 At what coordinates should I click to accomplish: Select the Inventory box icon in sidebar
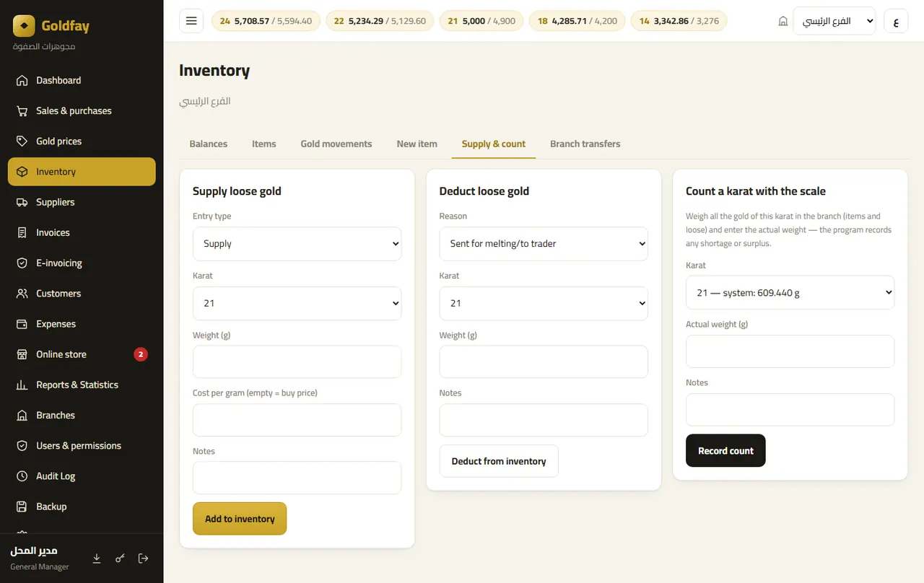22,172
